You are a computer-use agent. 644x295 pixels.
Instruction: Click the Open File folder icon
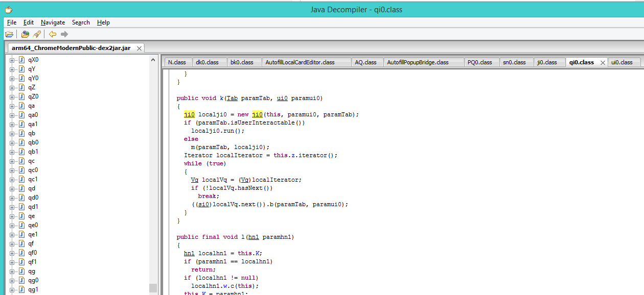click(x=9, y=34)
